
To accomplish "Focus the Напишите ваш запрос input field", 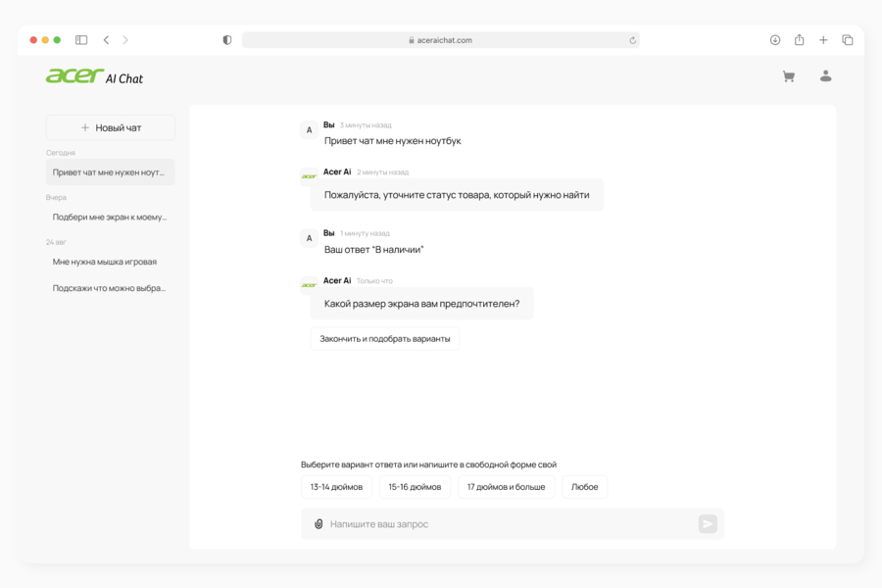I will click(x=512, y=524).
